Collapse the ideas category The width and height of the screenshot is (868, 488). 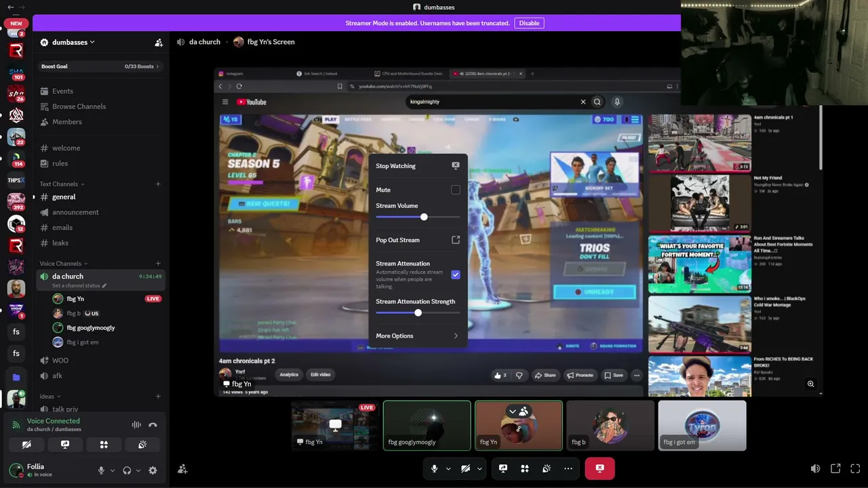(x=50, y=396)
